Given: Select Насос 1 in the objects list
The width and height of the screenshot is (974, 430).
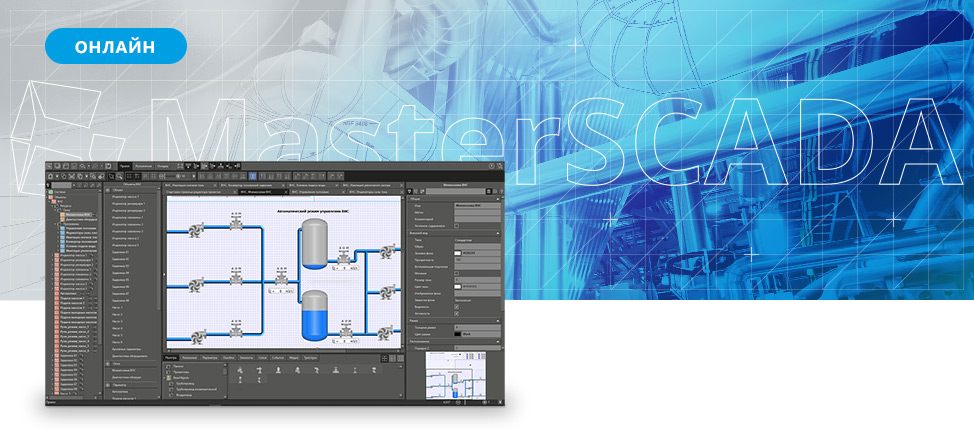Looking at the screenshot, I should click(117, 308).
